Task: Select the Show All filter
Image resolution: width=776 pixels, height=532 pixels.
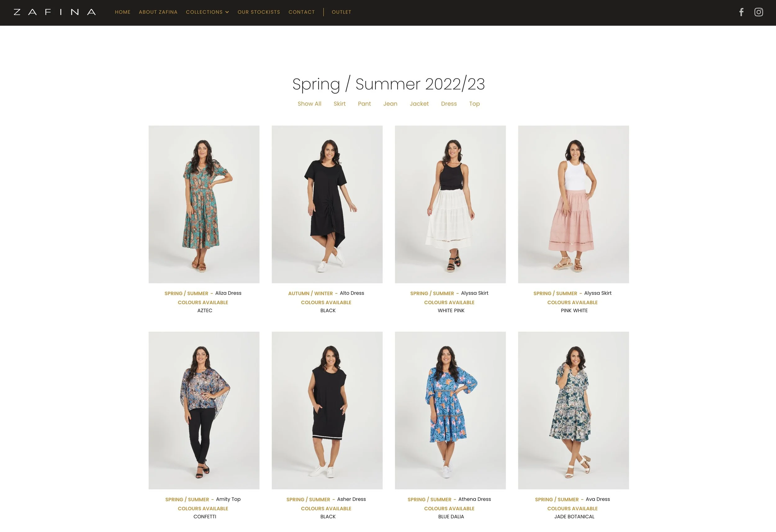Action: point(309,104)
